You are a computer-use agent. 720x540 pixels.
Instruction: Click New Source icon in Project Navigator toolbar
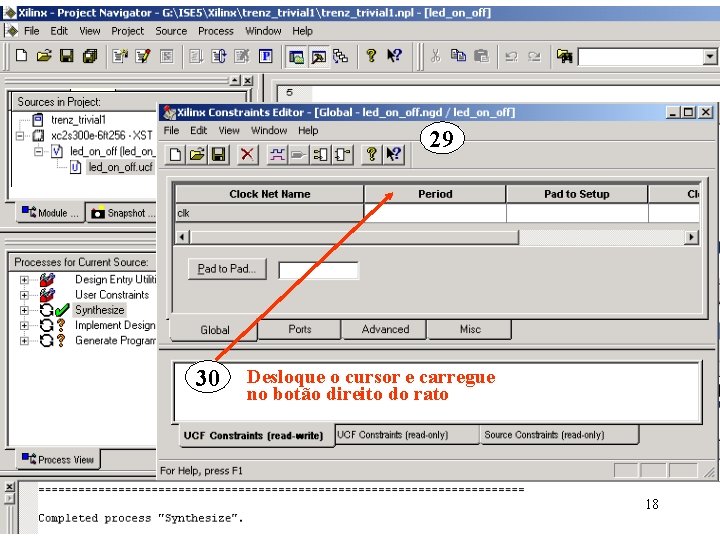tap(120, 56)
